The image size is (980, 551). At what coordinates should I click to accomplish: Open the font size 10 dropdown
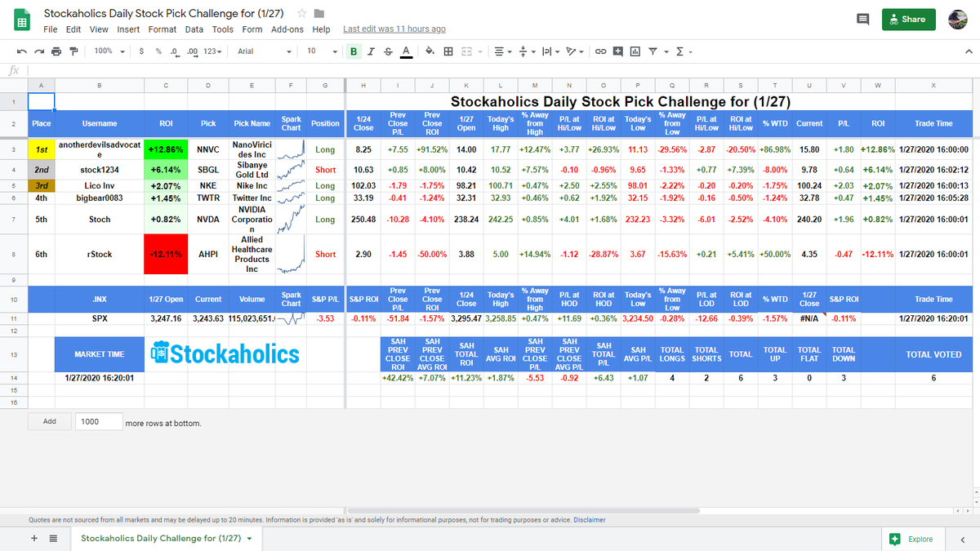pyautogui.click(x=321, y=51)
